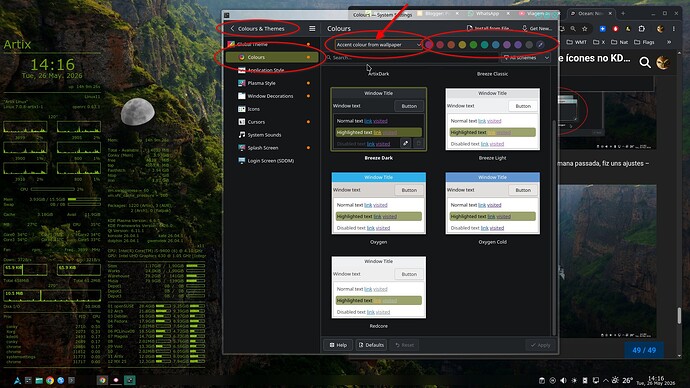Click the colour scheme list scrollbar
This screenshot has height=388, width=690.
click(554, 228)
